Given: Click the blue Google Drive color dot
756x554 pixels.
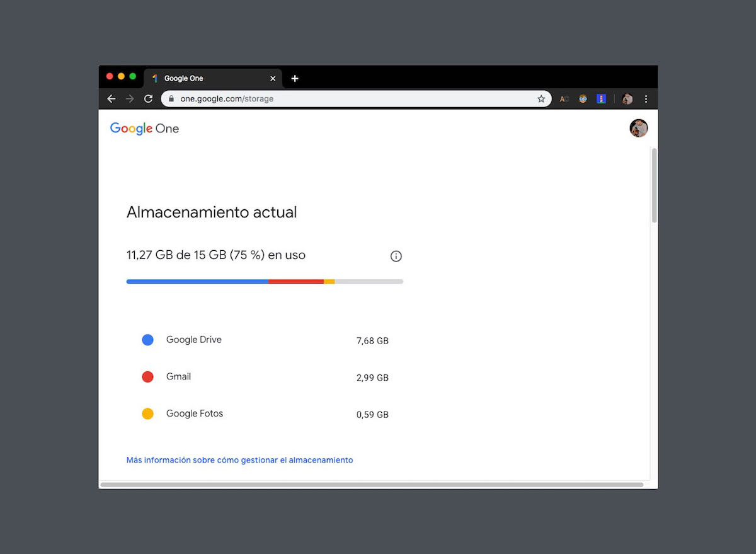Looking at the screenshot, I should tap(147, 340).
